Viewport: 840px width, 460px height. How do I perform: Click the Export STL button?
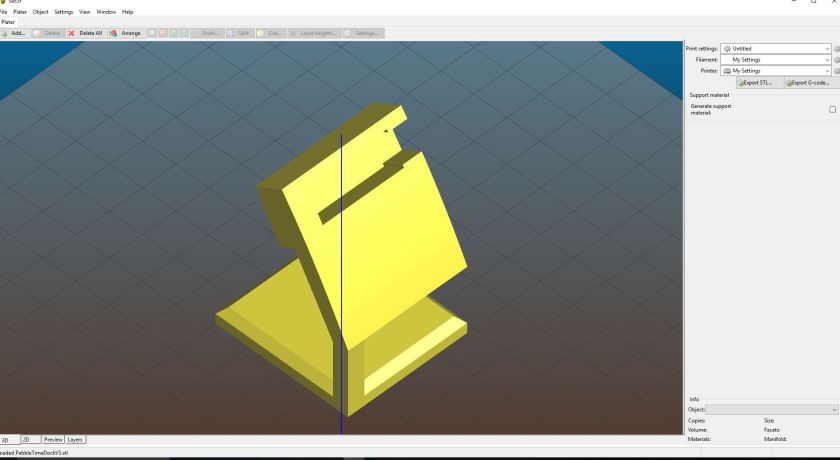coord(759,83)
